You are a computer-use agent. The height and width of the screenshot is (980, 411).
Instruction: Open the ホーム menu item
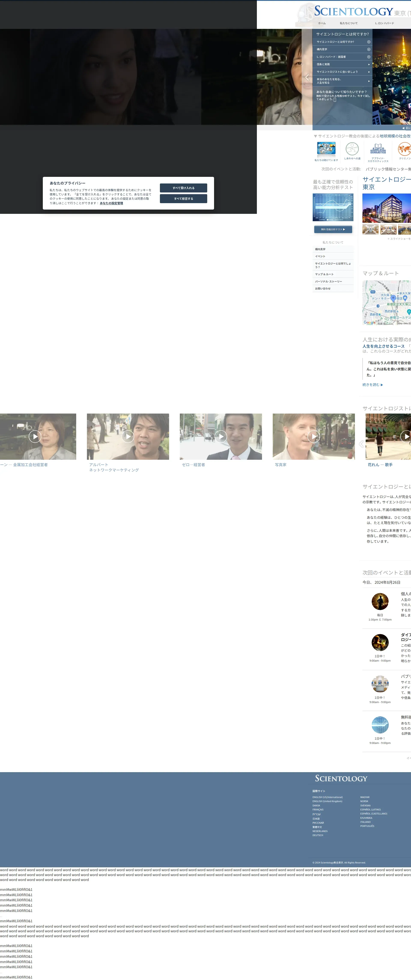pyautogui.click(x=322, y=23)
